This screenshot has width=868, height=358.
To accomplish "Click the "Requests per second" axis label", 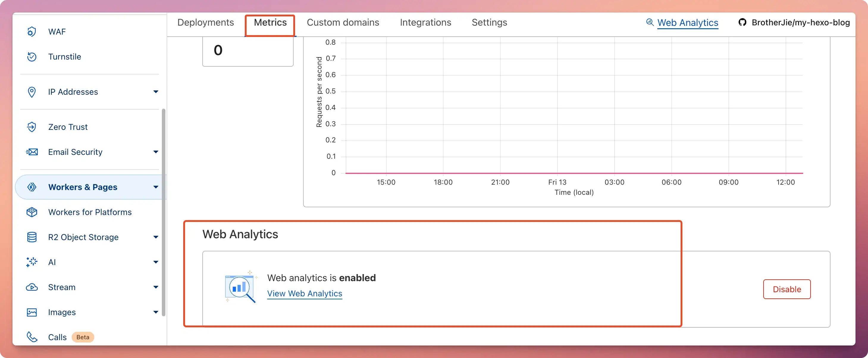I will click(319, 92).
